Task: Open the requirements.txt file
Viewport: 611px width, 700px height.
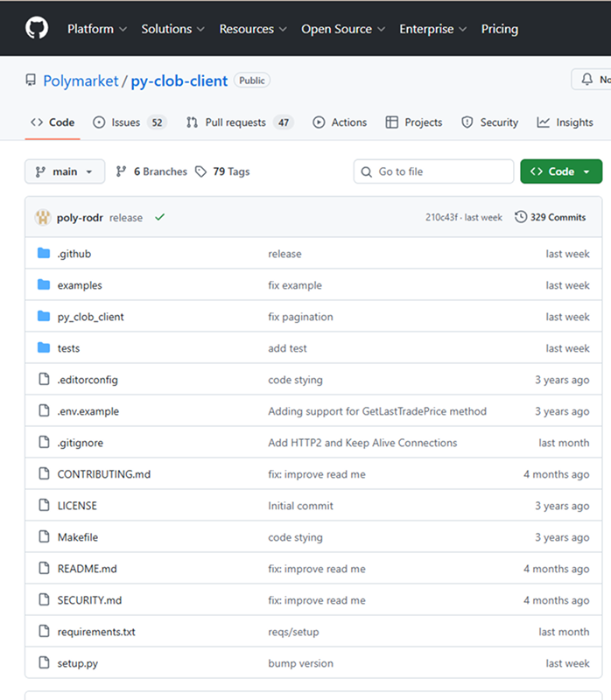Action: 96,632
